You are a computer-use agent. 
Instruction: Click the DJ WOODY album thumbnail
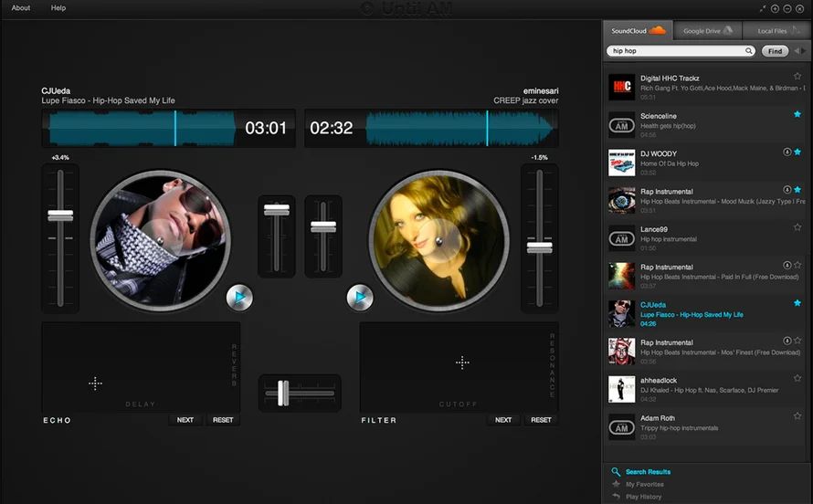622,163
